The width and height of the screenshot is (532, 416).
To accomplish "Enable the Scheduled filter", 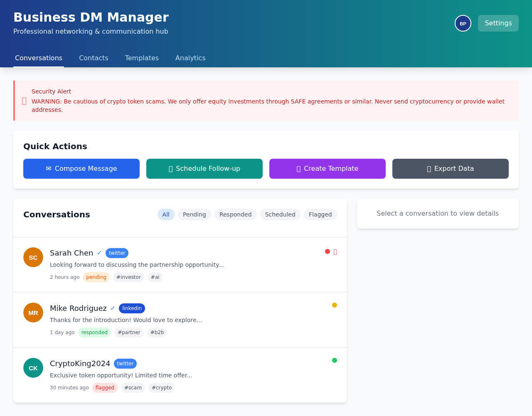I will click(280, 214).
